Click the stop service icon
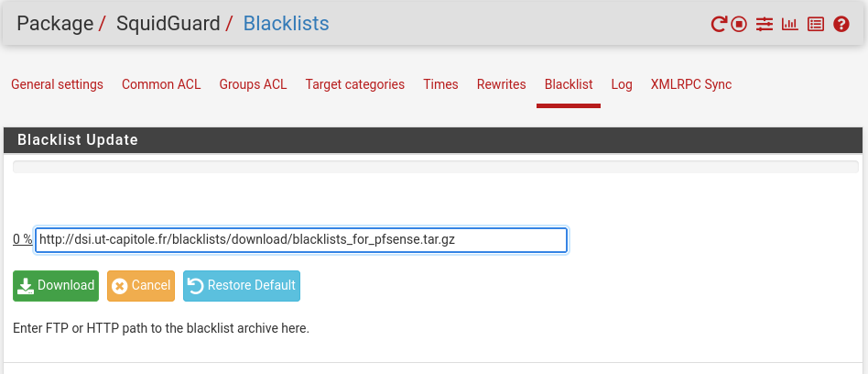The image size is (868, 374). point(739,25)
